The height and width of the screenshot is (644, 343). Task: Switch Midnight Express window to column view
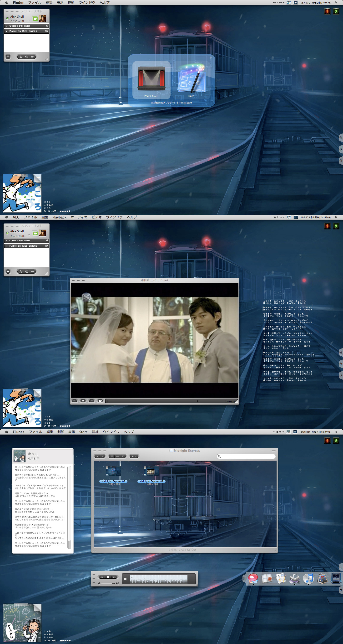[123, 457]
